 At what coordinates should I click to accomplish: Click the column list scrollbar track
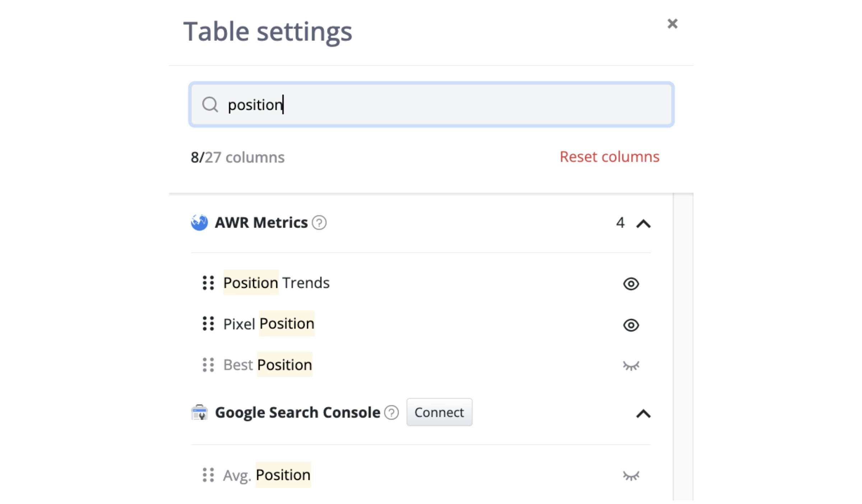(683, 346)
